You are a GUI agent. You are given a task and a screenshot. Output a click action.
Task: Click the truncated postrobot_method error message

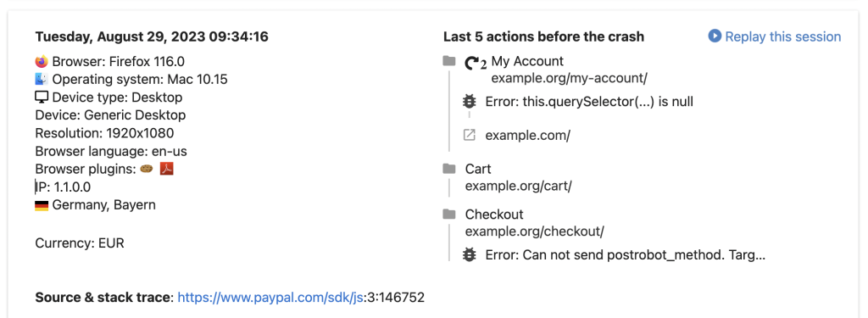tap(626, 255)
